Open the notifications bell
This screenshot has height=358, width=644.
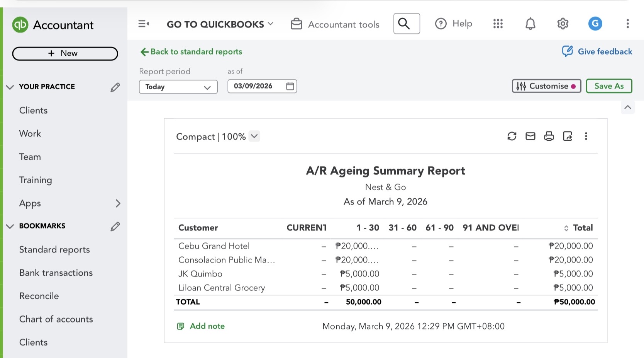(x=530, y=24)
